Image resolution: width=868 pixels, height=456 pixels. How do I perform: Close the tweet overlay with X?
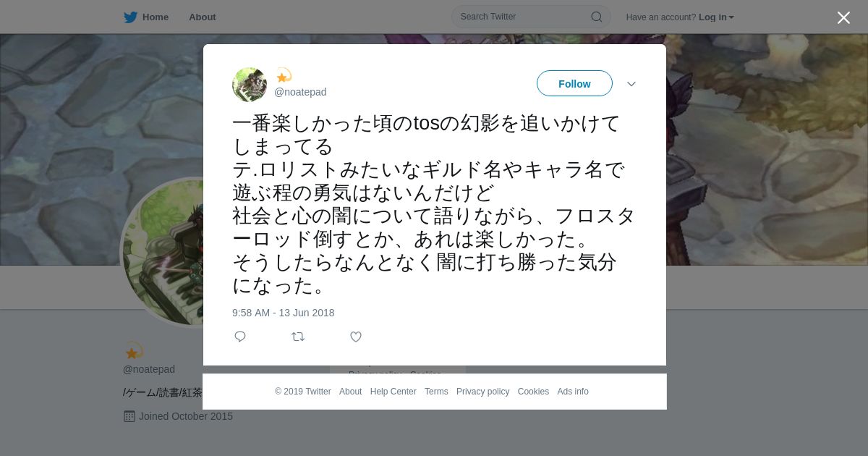click(843, 17)
